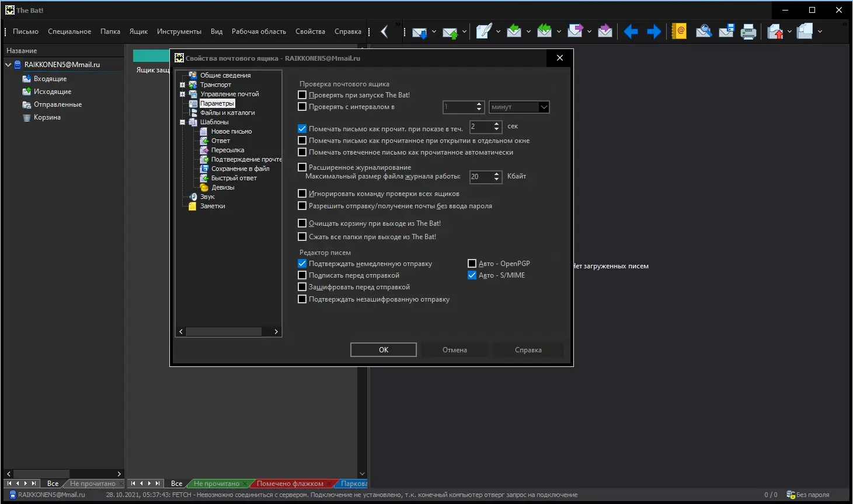Create a new message with the pen icon
This screenshot has height=504, width=853.
click(485, 31)
